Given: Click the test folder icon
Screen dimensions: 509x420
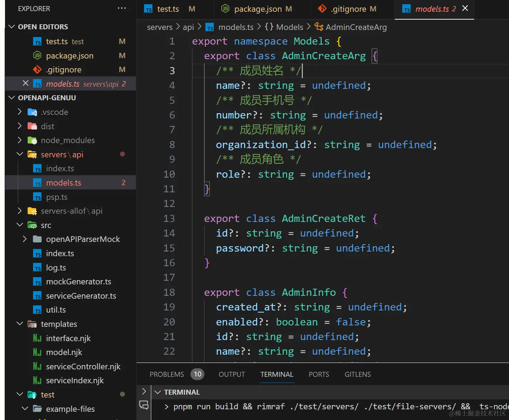Looking at the screenshot, I should [32, 395].
